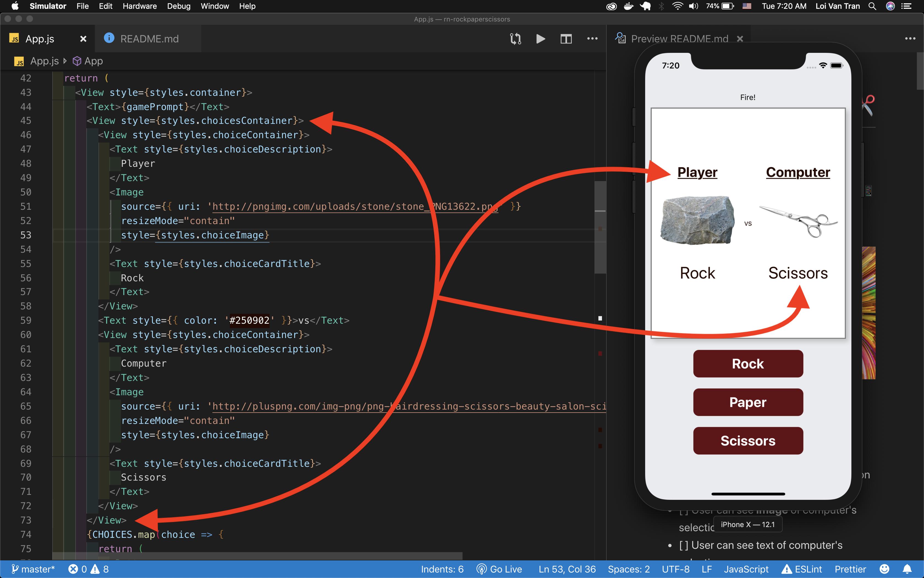The image size is (924, 578).
Task: Open errors count in status bar
Action: pos(78,569)
